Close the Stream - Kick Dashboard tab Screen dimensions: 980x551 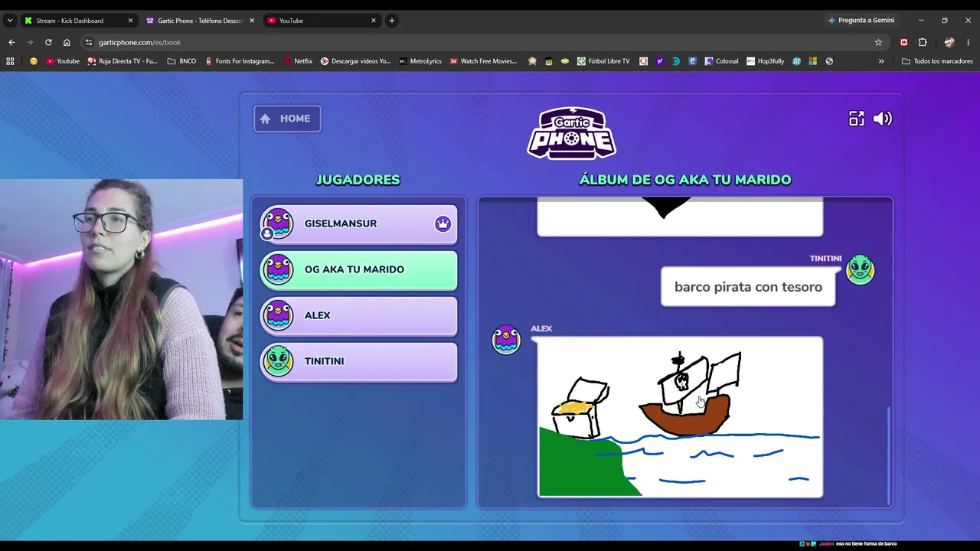(130, 21)
